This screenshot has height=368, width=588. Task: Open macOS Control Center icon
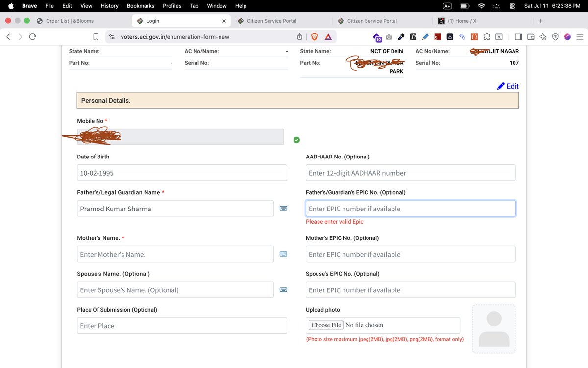pos(513,6)
